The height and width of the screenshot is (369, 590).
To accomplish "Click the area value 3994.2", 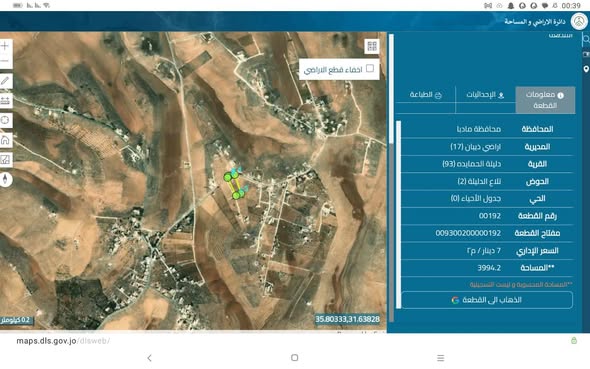I will (489, 268).
